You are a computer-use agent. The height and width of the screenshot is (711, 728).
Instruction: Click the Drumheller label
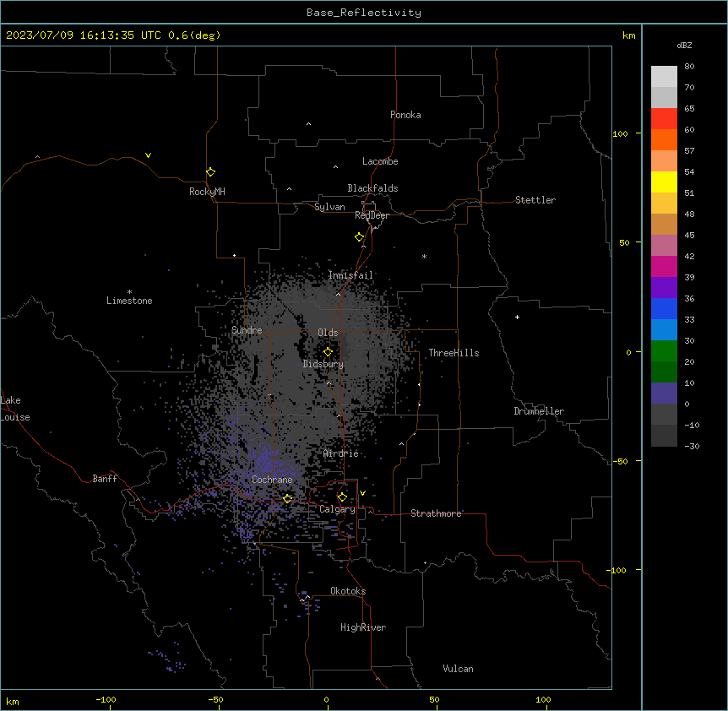click(x=539, y=411)
